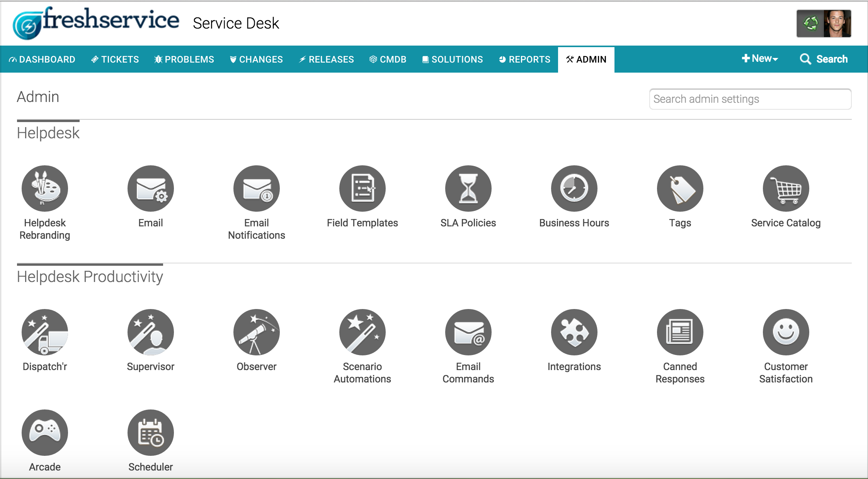Click the Scheduler label
Viewport: 868px width, 479px height.
pos(151,467)
